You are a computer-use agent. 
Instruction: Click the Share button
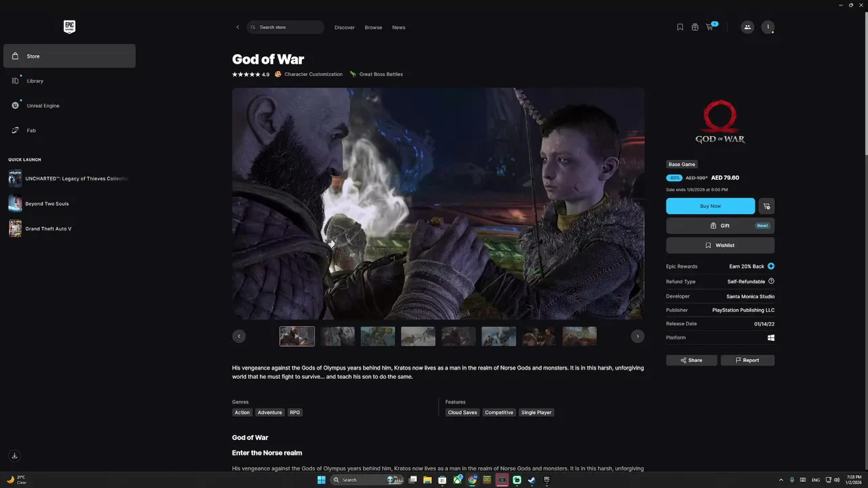tap(691, 360)
